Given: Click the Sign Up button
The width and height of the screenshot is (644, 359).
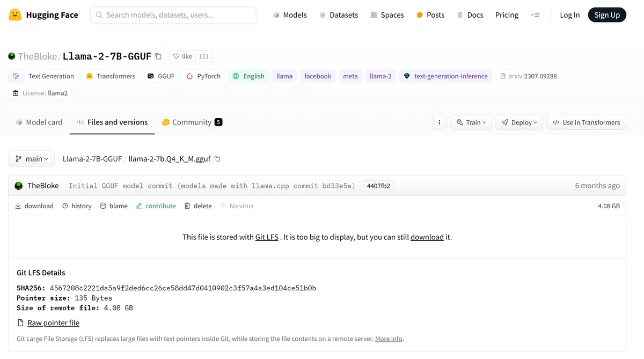Looking at the screenshot, I should 607,15.
